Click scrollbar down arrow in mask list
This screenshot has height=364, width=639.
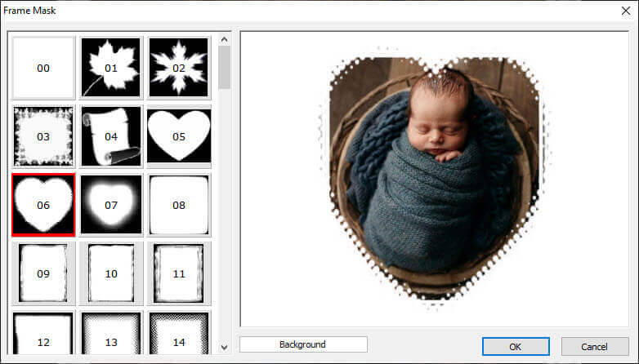[224, 348]
